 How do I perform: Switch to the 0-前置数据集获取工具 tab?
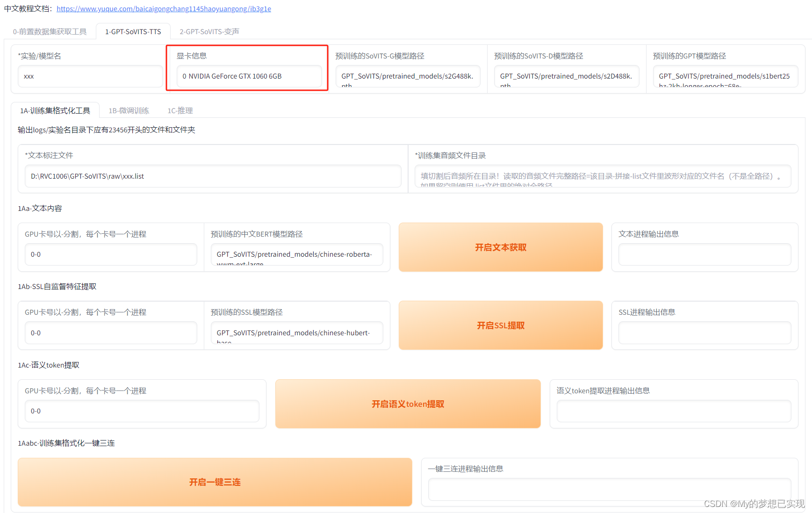pos(50,31)
